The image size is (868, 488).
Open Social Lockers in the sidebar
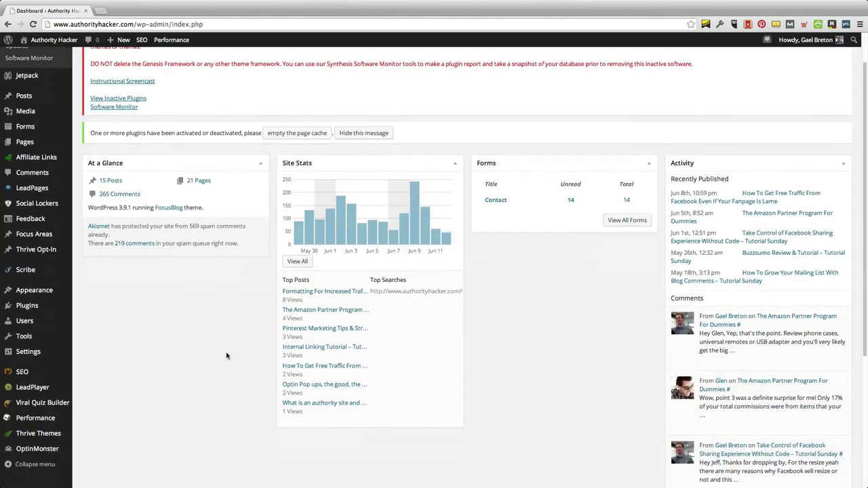pos(36,203)
